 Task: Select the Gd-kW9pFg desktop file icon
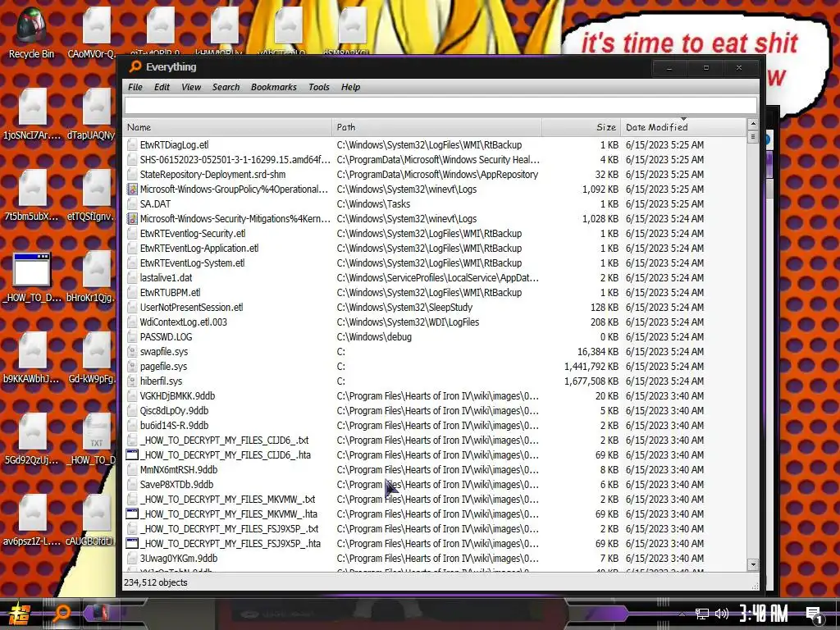pos(92,358)
